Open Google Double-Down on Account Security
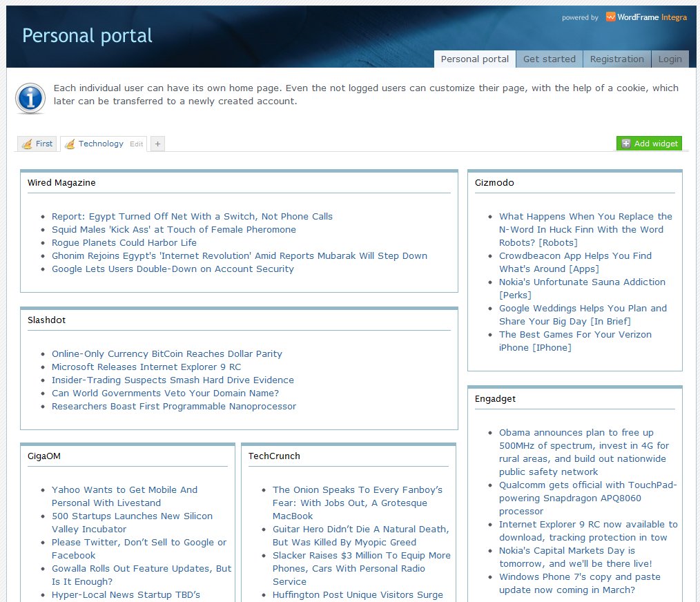700x602 pixels. tap(173, 269)
